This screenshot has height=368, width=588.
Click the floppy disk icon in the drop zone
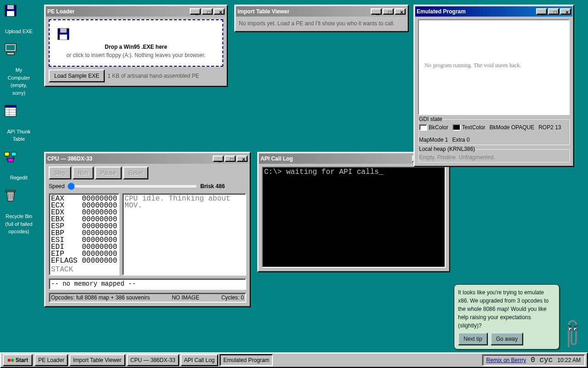coord(63,34)
